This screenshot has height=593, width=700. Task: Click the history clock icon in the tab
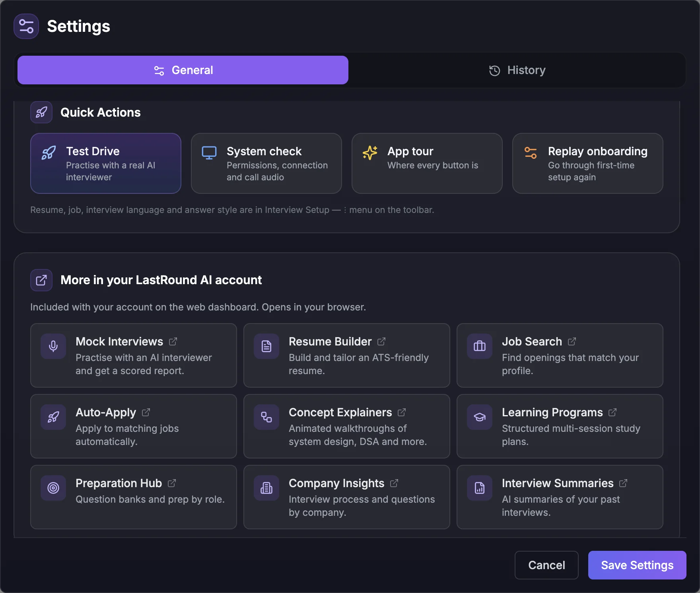point(494,70)
